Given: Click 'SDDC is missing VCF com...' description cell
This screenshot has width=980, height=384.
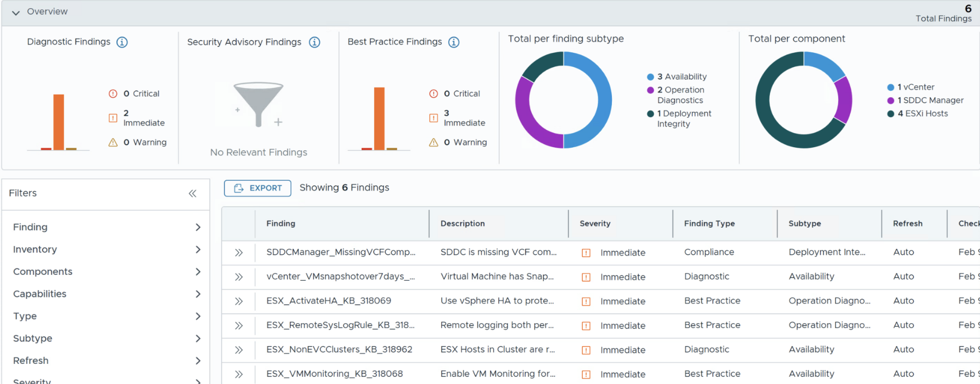Looking at the screenshot, I should [499, 252].
